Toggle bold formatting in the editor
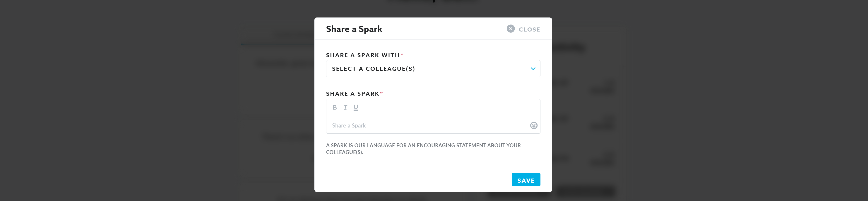 click(x=334, y=107)
